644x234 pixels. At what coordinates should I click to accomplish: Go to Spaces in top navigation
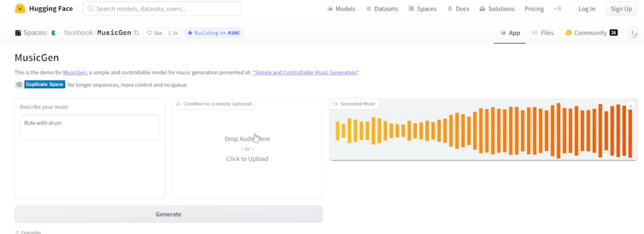(423, 9)
